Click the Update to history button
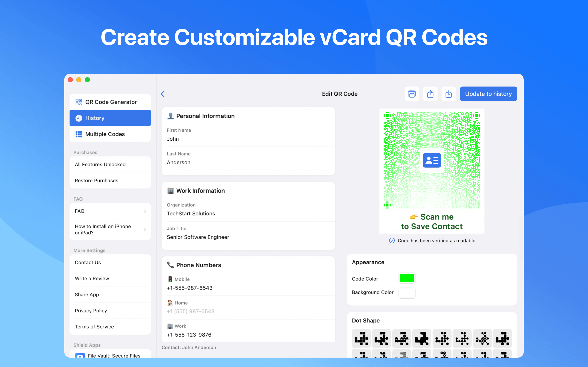 488,94
